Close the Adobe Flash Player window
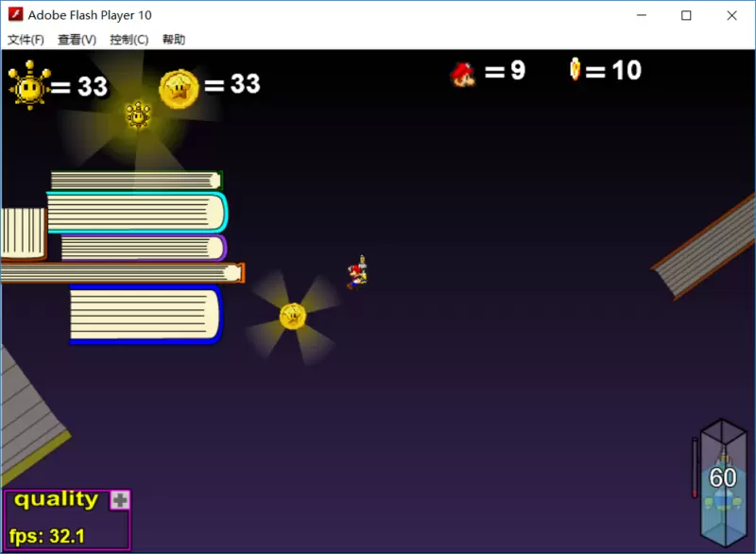Image resolution: width=756 pixels, height=554 pixels. tap(731, 15)
